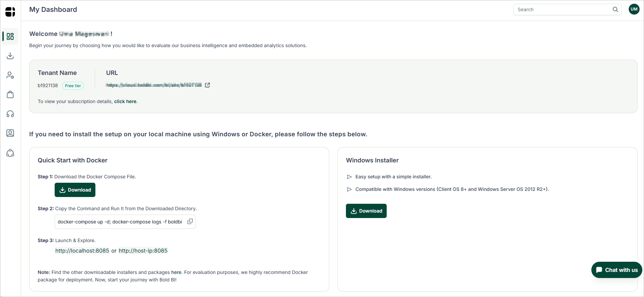The height and width of the screenshot is (297, 644).
Task: Open the profile card icon in sidebar
Action: pos(10,133)
